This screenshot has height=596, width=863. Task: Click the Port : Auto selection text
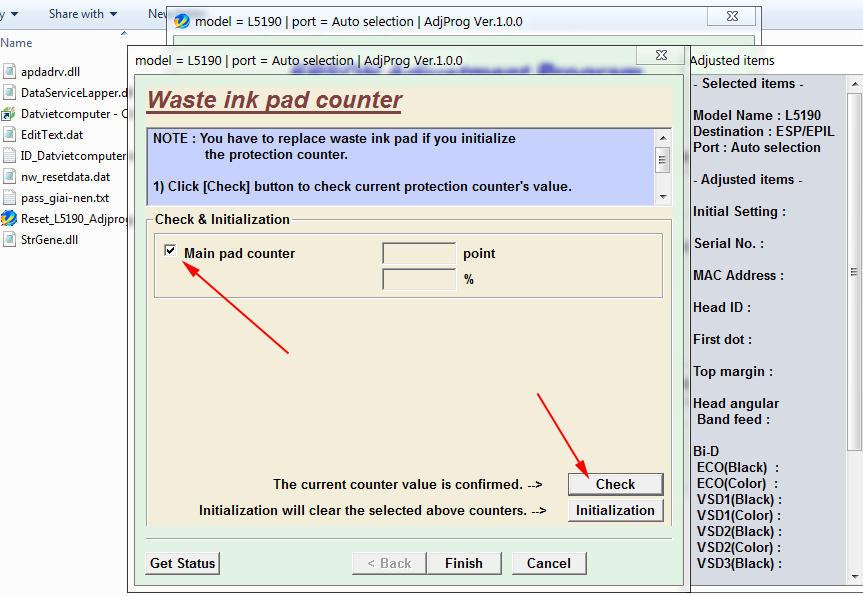click(x=757, y=147)
